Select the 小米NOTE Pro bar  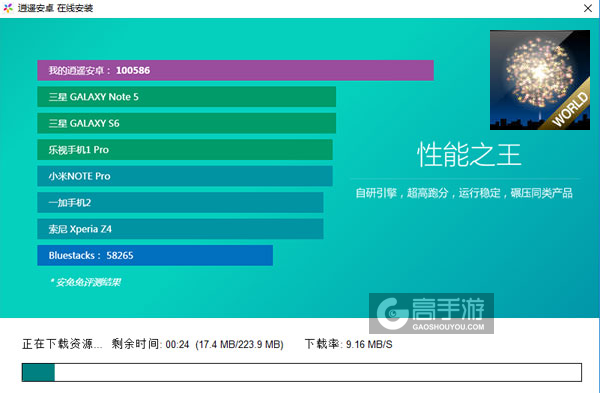pyautogui.click(x=185, y=176)
